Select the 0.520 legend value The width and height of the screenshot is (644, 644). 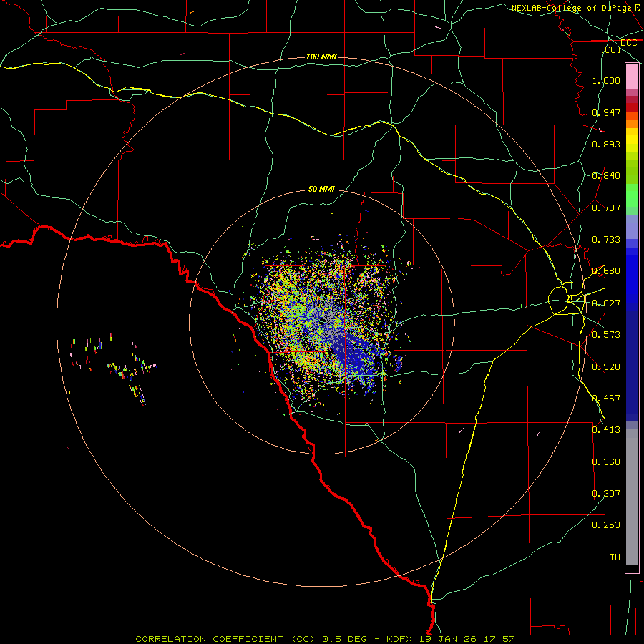(606, 367)
